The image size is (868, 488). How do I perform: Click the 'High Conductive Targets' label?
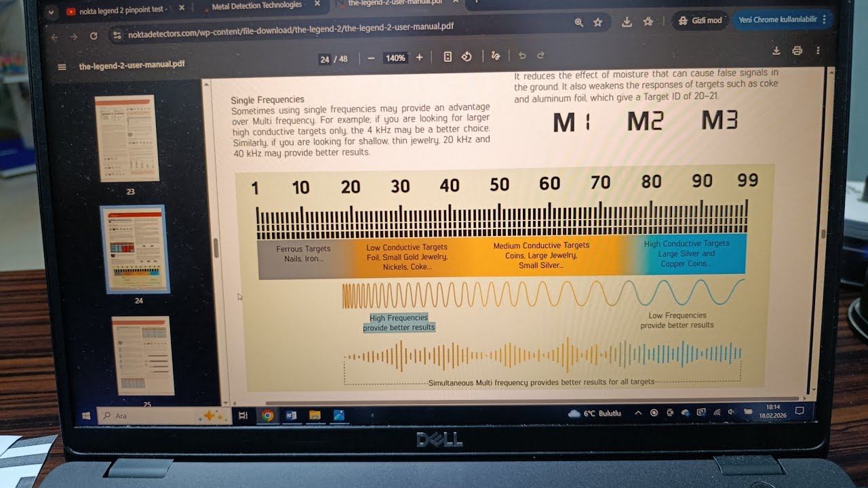686,243
